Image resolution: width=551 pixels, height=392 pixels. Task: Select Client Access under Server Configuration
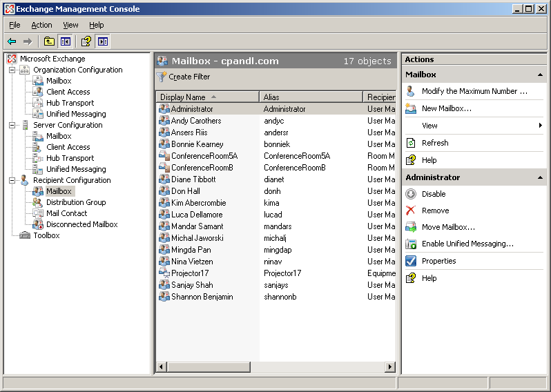coord(68,147)
